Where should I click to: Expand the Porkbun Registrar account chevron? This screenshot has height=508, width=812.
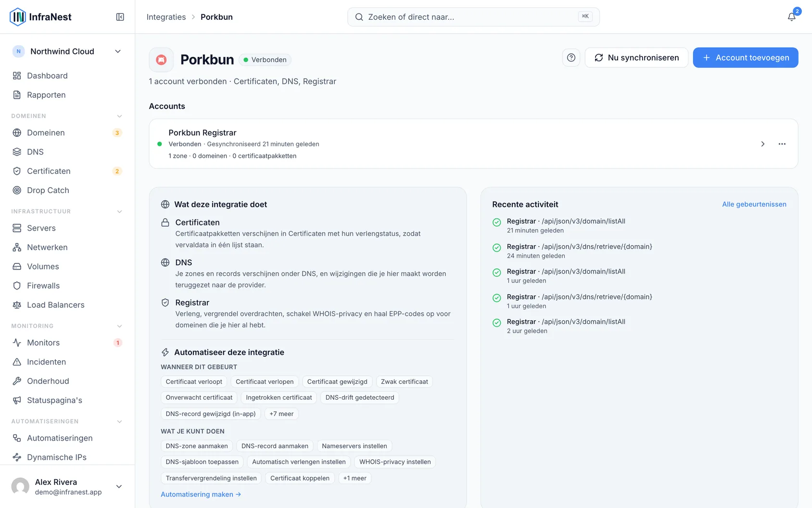click(762, 144)
